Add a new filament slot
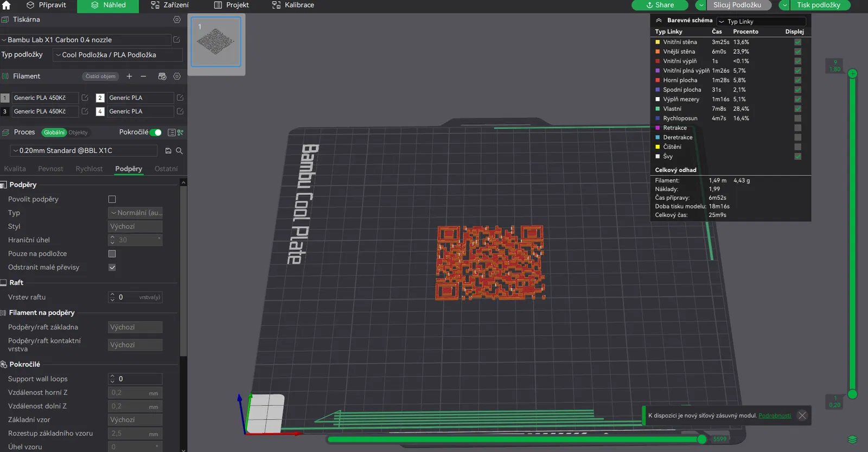 pyautogui.click(x=129, y=77)
